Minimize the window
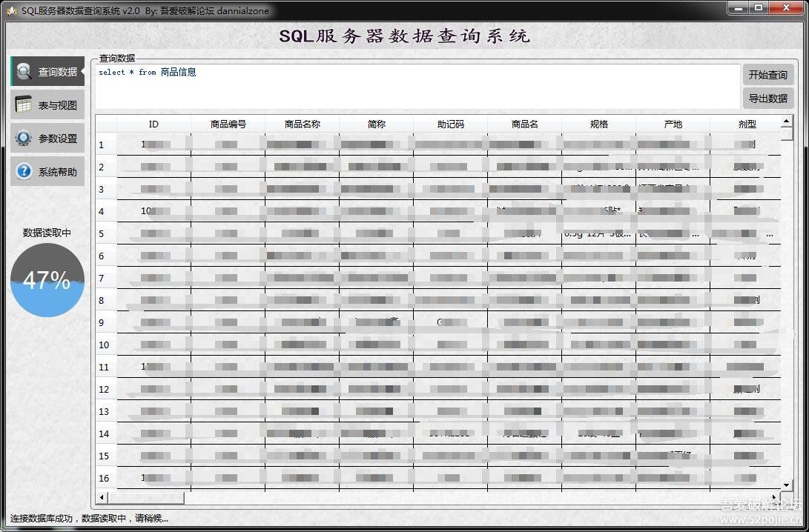 pyautogui.click(x=739, y=8)
